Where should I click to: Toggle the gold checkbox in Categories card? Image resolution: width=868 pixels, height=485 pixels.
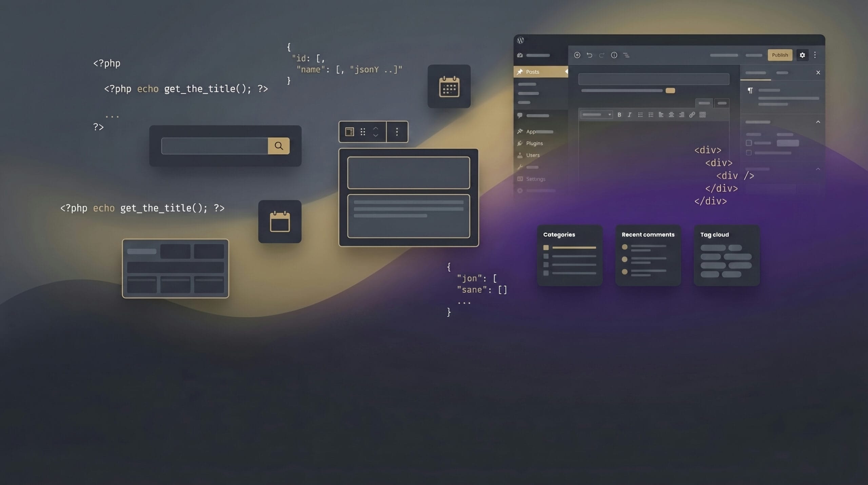tap(546, 247)
